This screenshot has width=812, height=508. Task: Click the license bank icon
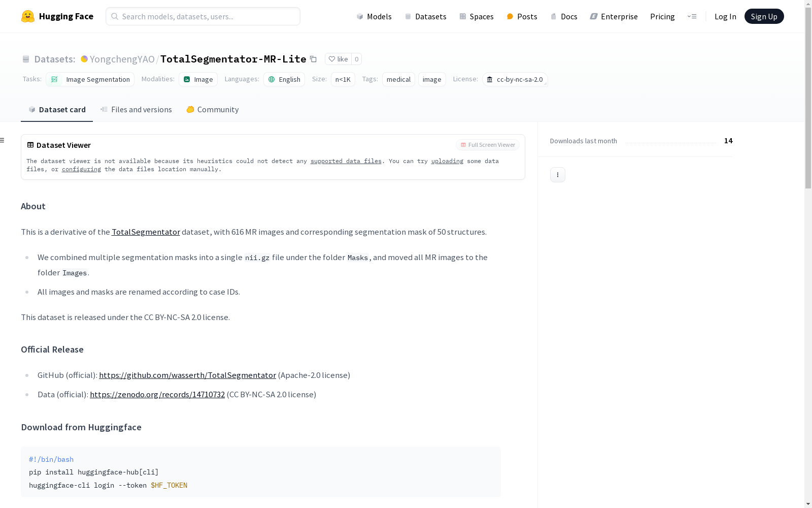[490, 79]
